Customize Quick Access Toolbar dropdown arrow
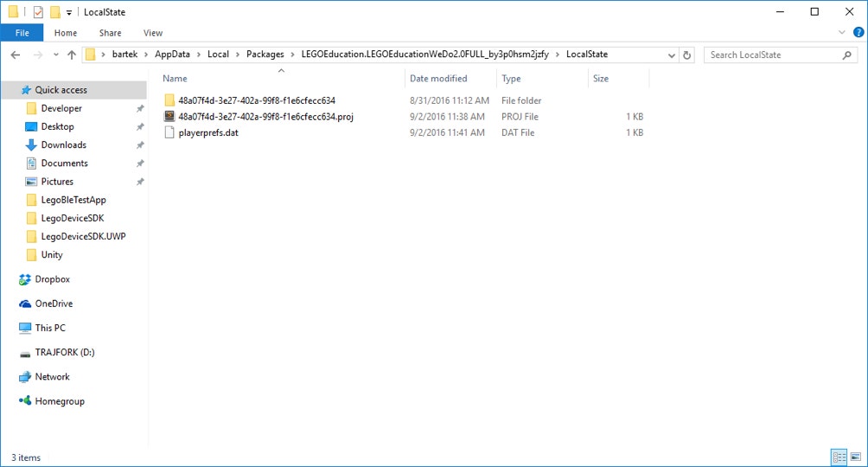 pos(69,12)
